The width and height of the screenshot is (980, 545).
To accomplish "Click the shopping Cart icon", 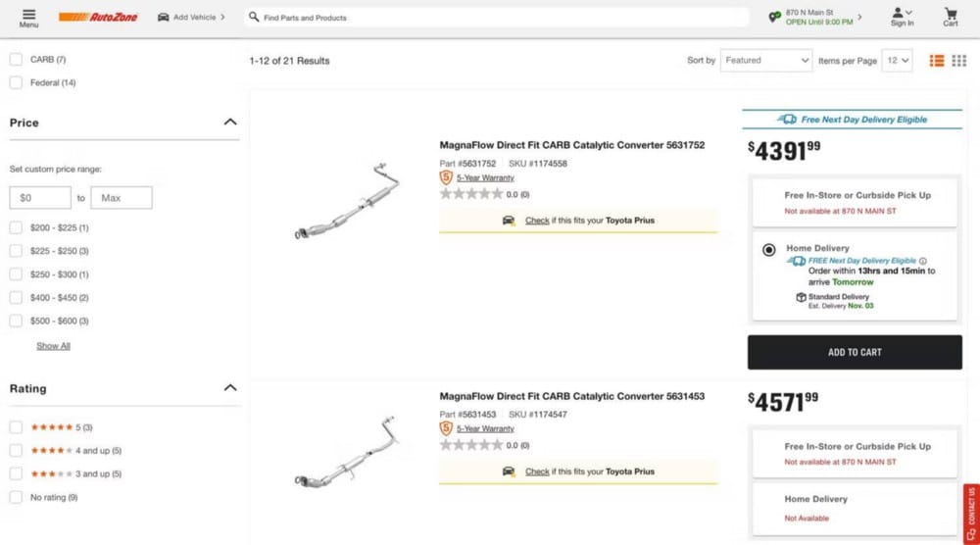I will [950, 17].
